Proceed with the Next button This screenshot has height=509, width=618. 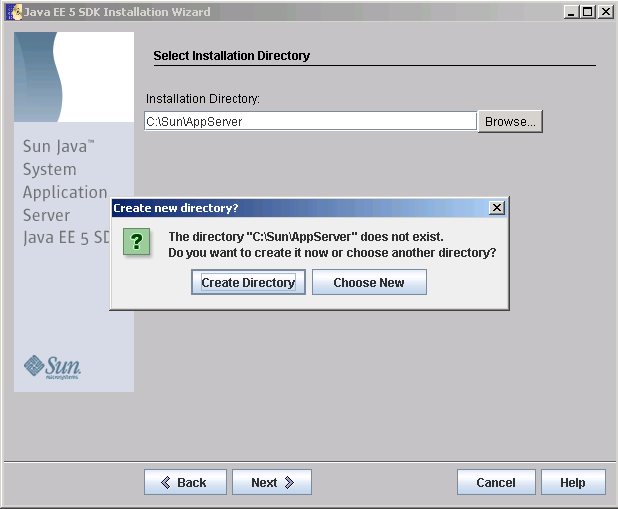pos(272,482)
